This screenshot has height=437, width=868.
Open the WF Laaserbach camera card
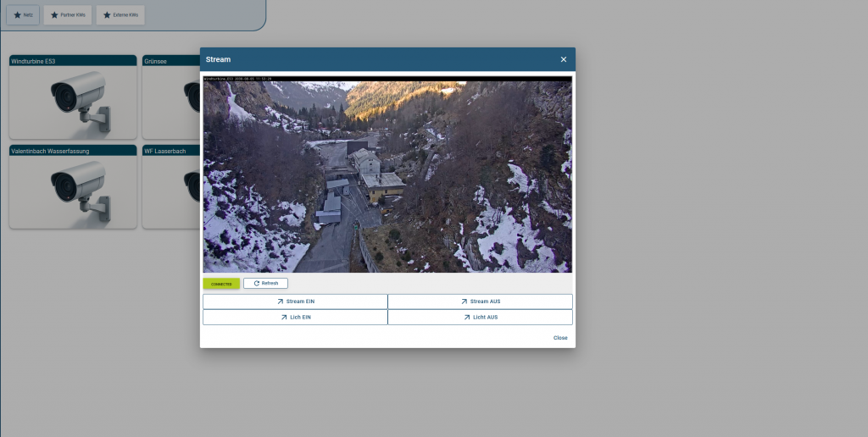[x=171, y=191]
